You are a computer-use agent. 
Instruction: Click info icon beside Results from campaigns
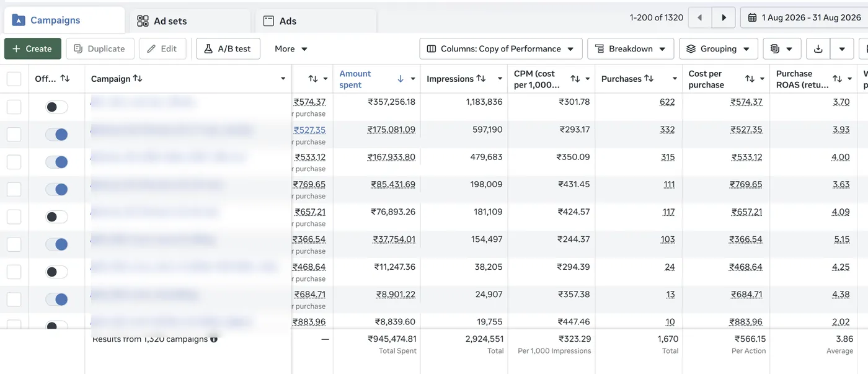(x=214, y=339)
